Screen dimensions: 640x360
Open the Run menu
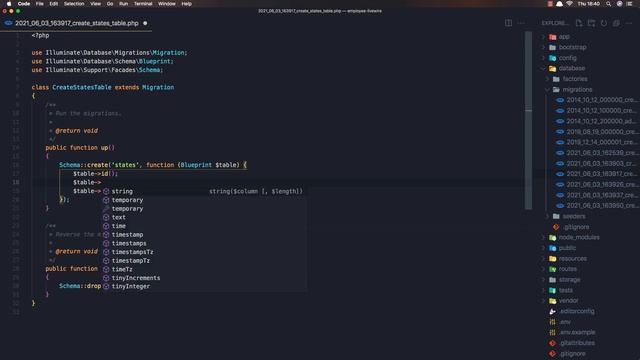click(x=123, y=4)
